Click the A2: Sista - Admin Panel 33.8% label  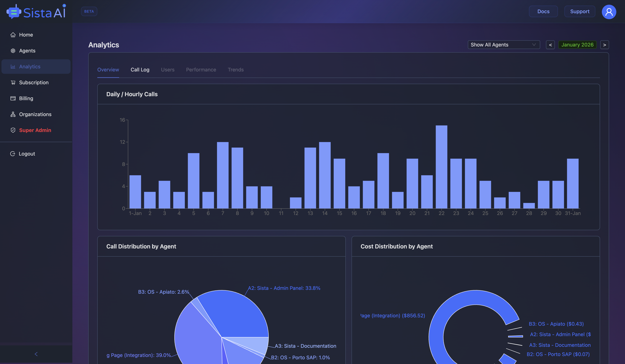tap(284, 288)
